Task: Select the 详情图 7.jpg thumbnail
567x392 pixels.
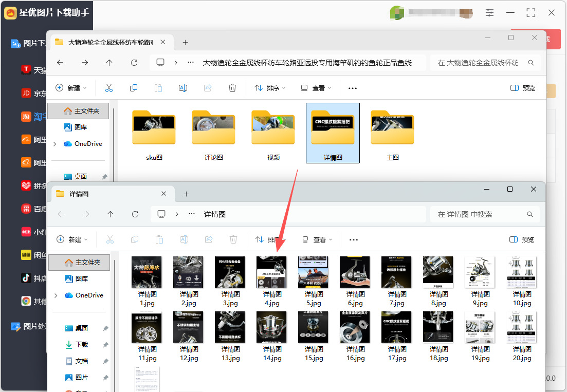Action: (397, 282)
